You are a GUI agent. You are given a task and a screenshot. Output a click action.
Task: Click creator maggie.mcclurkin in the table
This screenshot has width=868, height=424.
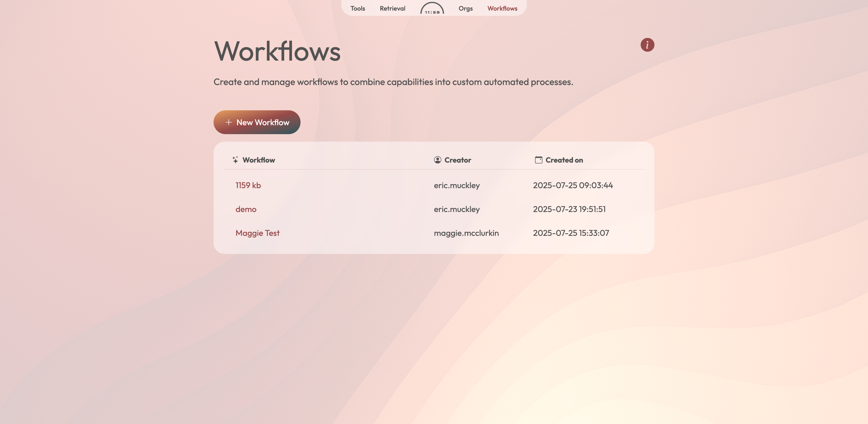[x=466, y=233]
